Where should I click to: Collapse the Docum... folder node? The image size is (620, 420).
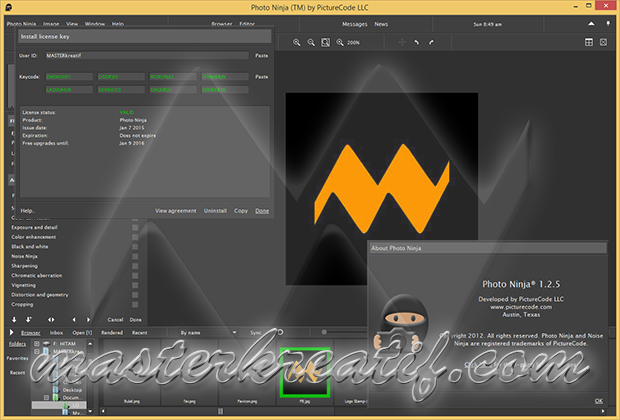46,397
